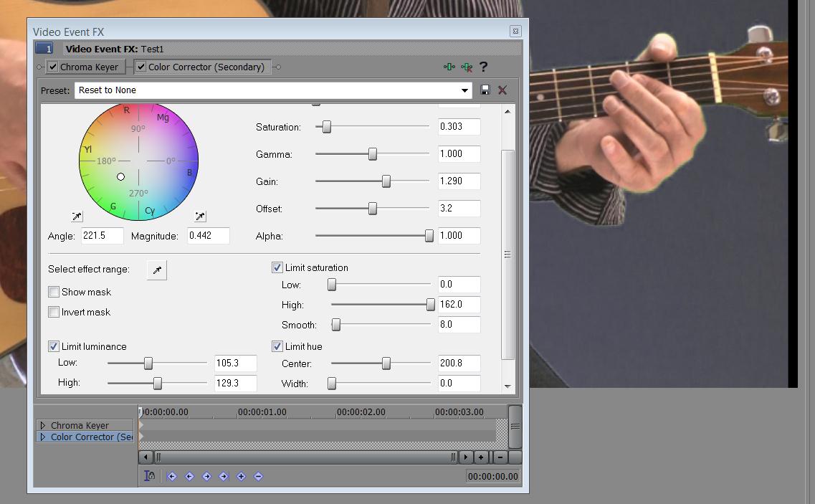
Task: Click Limit saturation High value 162.0
Action: point(459,304)
